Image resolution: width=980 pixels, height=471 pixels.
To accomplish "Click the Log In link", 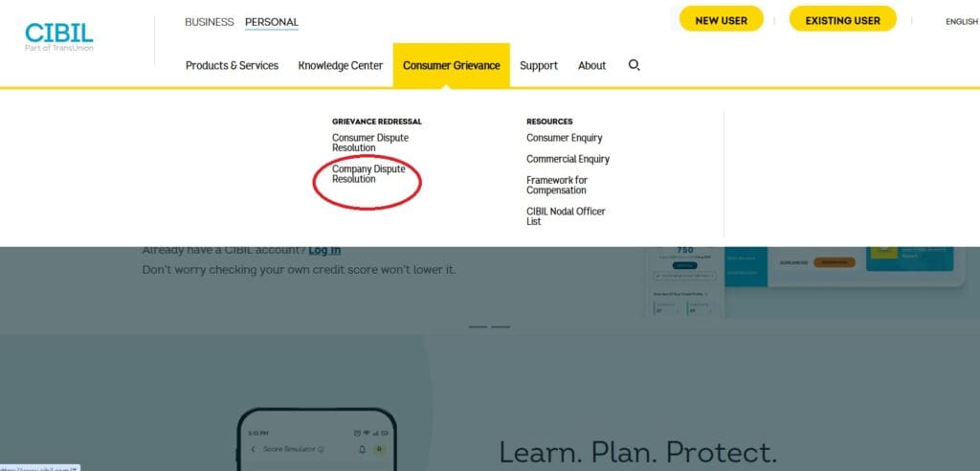I will [x=324, y=250].
